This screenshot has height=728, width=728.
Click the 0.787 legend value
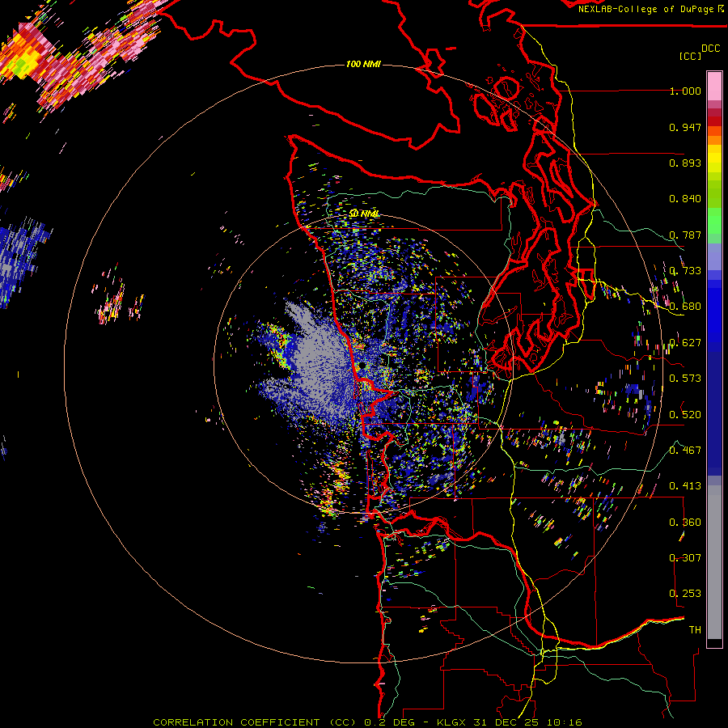pyautogui.click(x=685, y=235)
